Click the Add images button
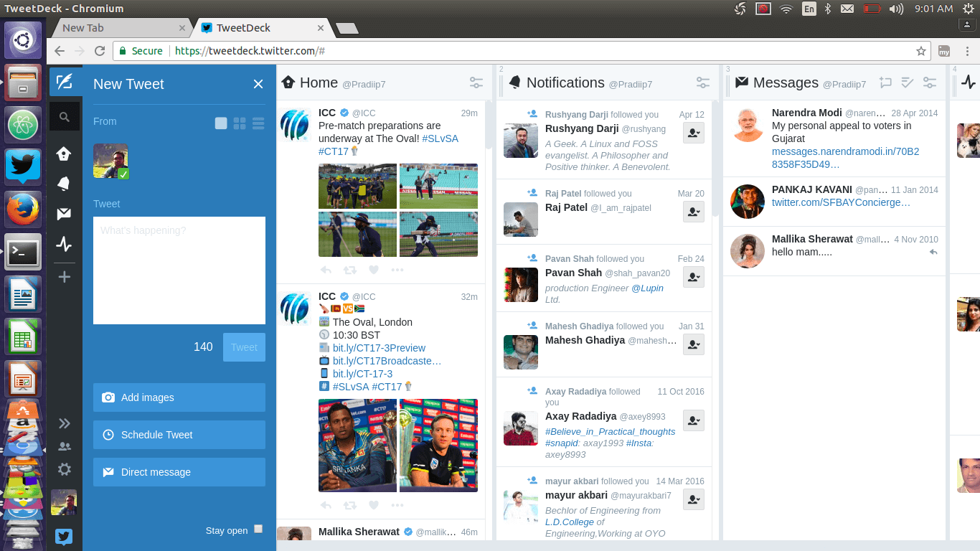The image size is (980, 551). 179,397
